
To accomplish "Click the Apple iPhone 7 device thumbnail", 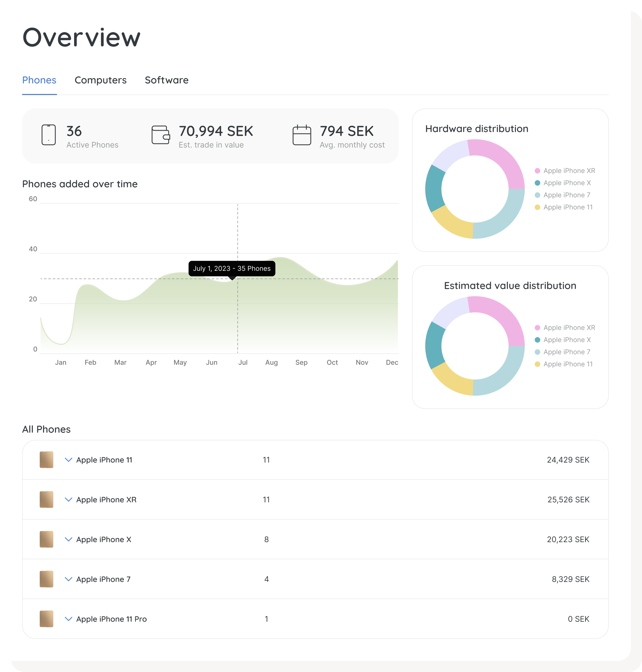I will (46, 579).
